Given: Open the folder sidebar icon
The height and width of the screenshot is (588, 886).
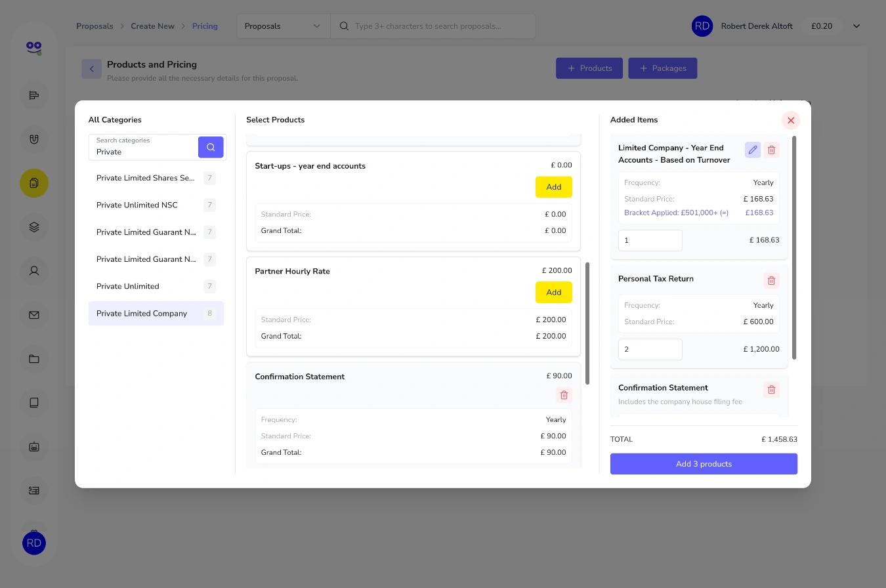Looking at the screenshot, I should 34,359.
